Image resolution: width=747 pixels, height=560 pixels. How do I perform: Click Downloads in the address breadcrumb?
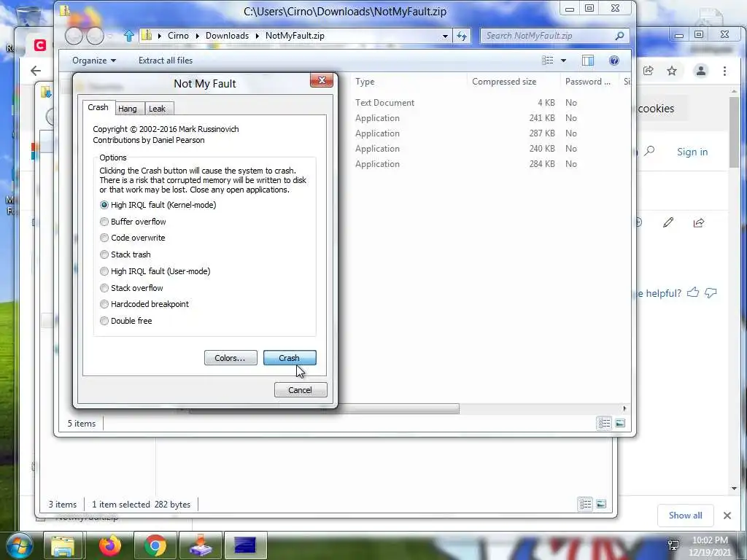228,36
